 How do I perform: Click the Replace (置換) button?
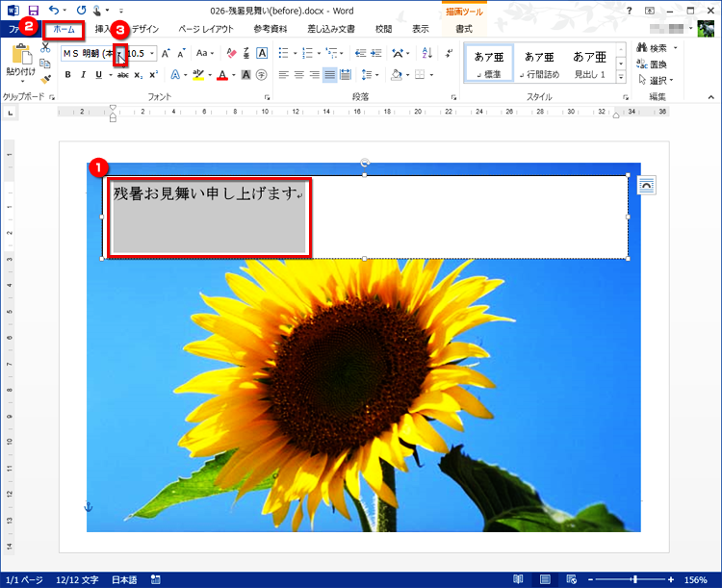[x=652, y=64]
